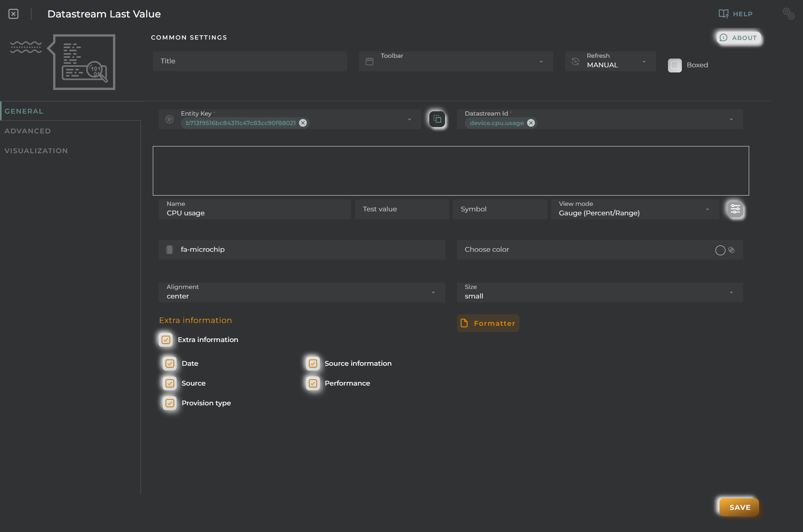Image resolution: width=803 pixels, height=532 pixels.
Task: Click the Test value field
Action: [402, 209]
